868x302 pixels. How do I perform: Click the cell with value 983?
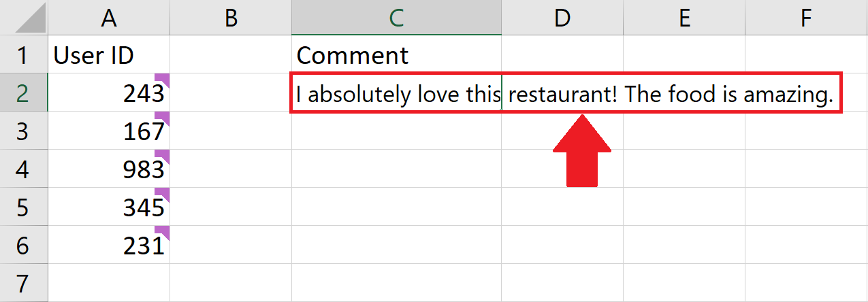click(109, 169)
